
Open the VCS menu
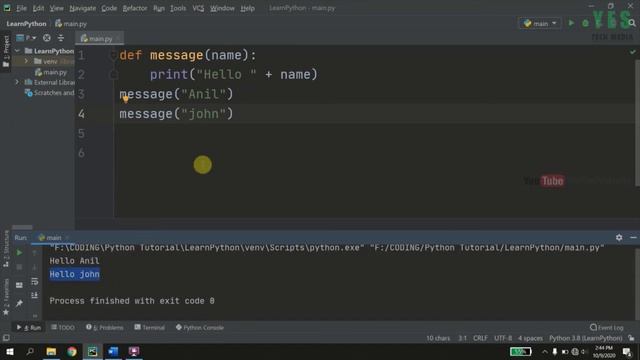[198, 8]
